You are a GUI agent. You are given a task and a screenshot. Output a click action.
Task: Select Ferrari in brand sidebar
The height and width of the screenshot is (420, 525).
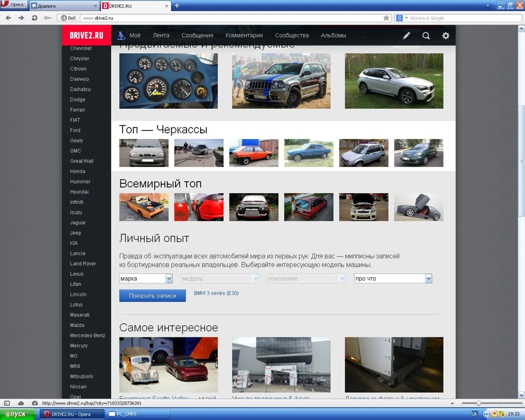pos(78,110)
